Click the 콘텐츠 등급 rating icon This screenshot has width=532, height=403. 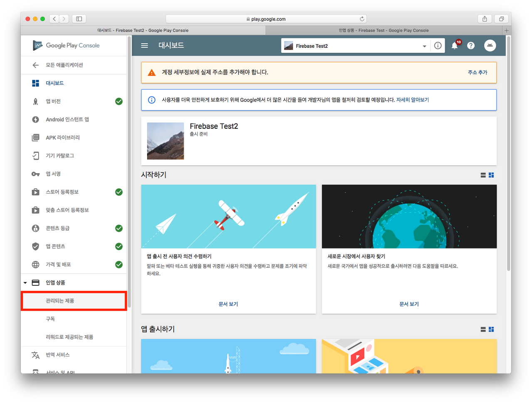[36, 228]
